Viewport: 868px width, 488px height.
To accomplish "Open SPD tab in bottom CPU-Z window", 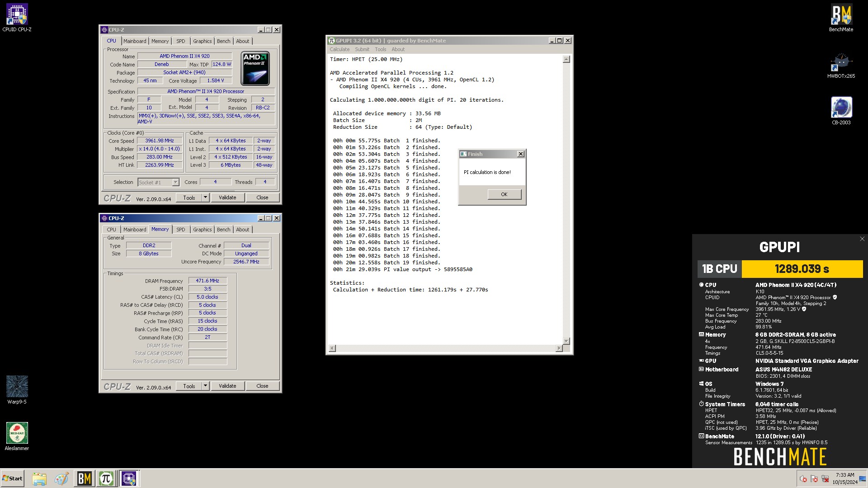I will coord(181,230).
